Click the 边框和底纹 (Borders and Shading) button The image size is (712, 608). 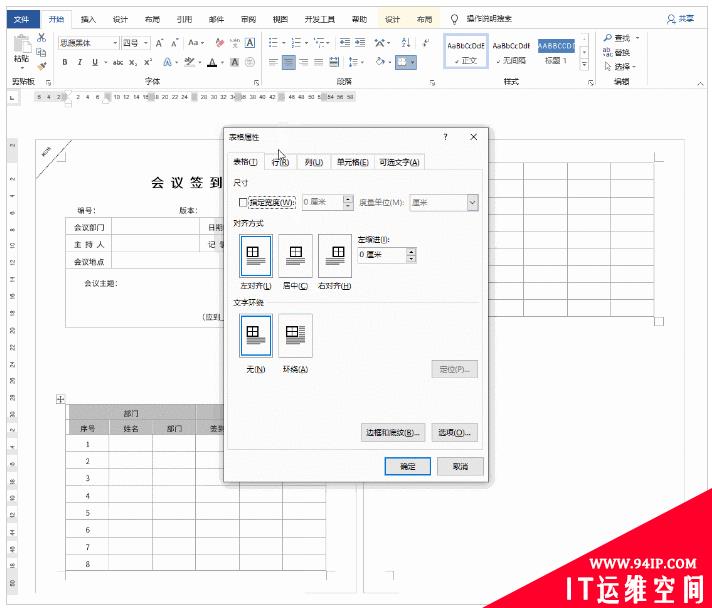coord(393,433)
